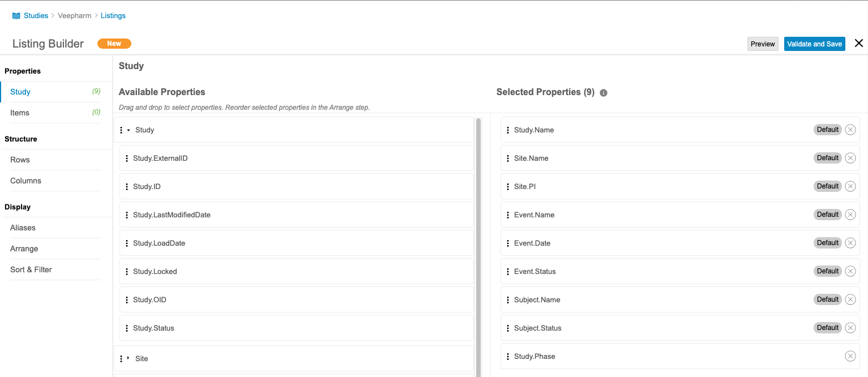The image size is (868, 377).
Task: Click Validate and Save
Action: (x=814, y=44)
